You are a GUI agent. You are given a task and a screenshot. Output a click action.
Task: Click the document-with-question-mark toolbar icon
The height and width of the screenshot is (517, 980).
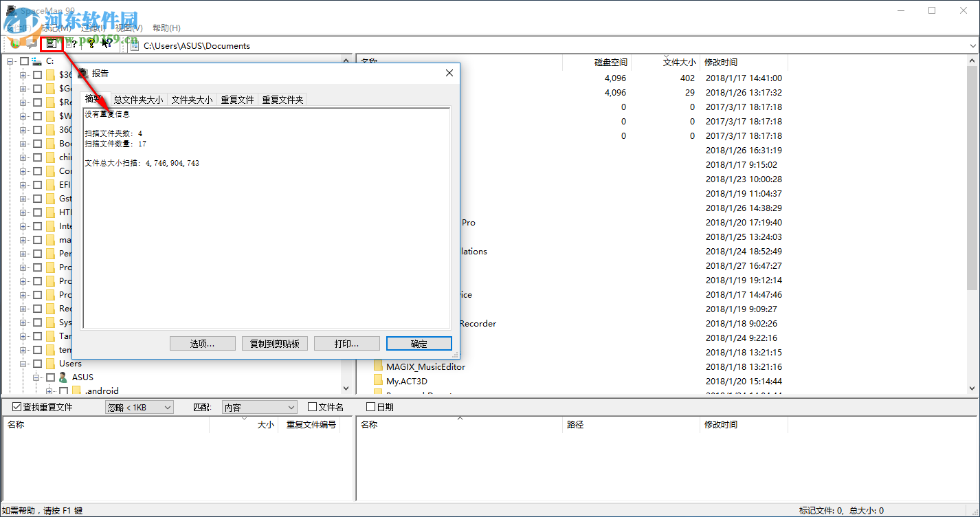(x=70, y=45)
